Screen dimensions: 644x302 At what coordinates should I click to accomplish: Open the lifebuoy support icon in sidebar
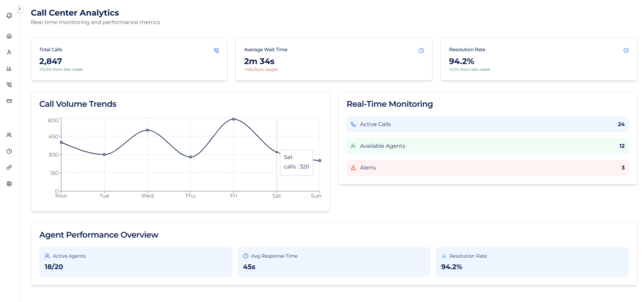coord(9,184)
